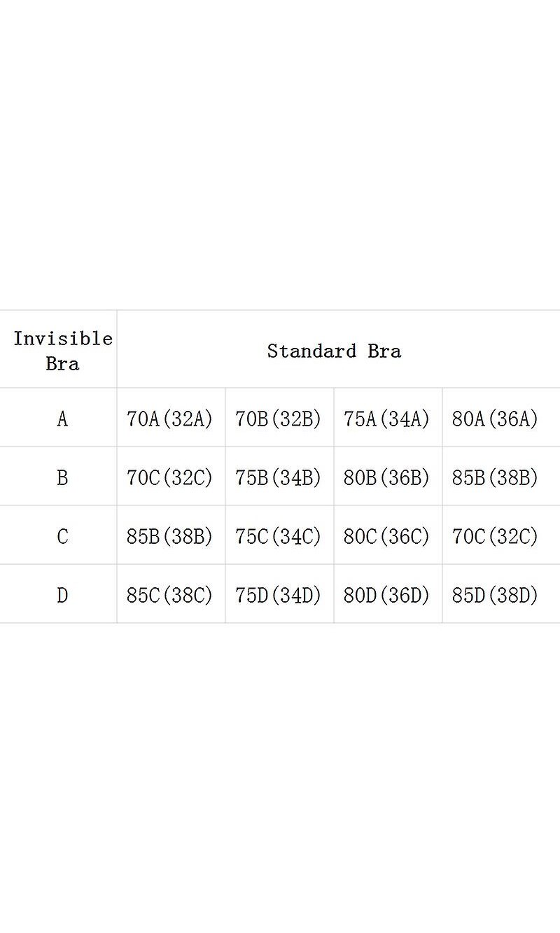Select the row label C
The image size is (560, 933).
62,537
